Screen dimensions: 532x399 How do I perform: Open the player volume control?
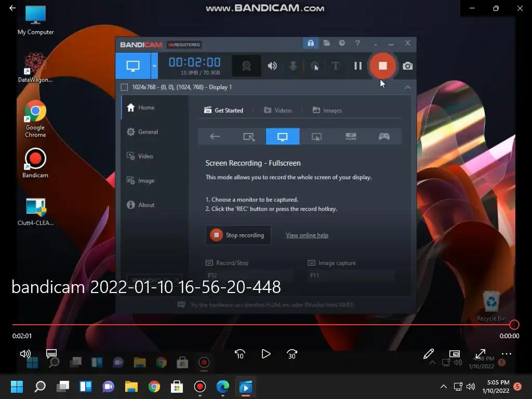tap(25, 354)
